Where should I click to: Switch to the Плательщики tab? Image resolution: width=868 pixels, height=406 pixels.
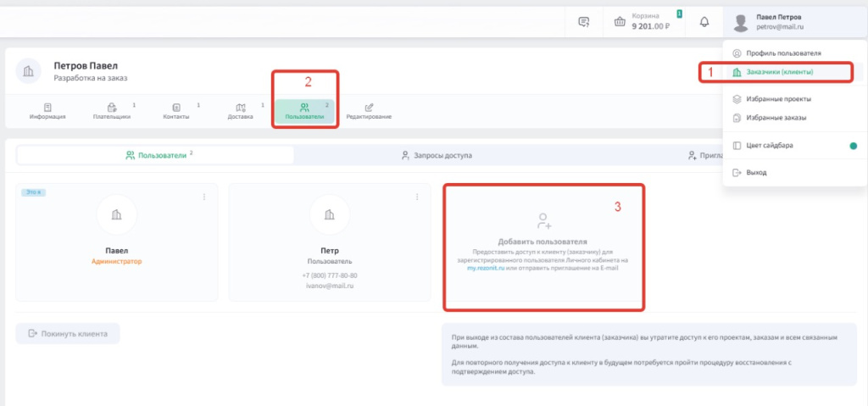[x=112, y=111]
